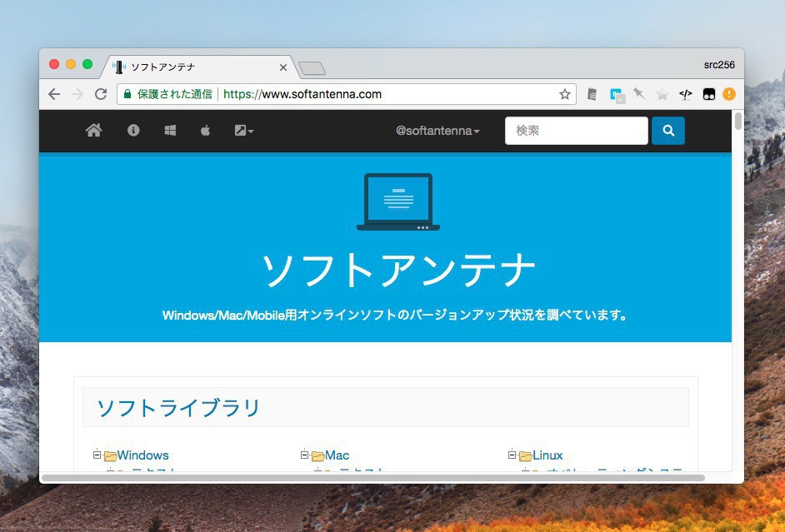Screen dimensions: 785x532
Task: Click the Windows folder icon
Action: pos(110,456)
